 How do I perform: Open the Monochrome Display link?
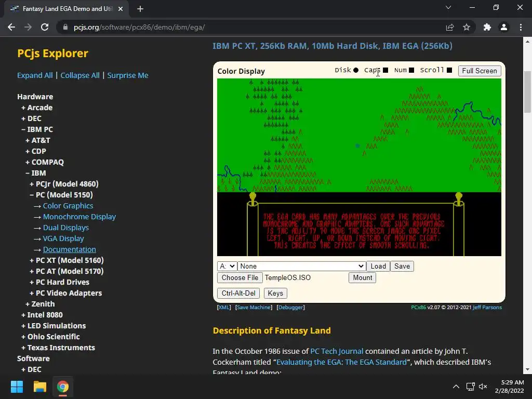[x=79, y=217]
